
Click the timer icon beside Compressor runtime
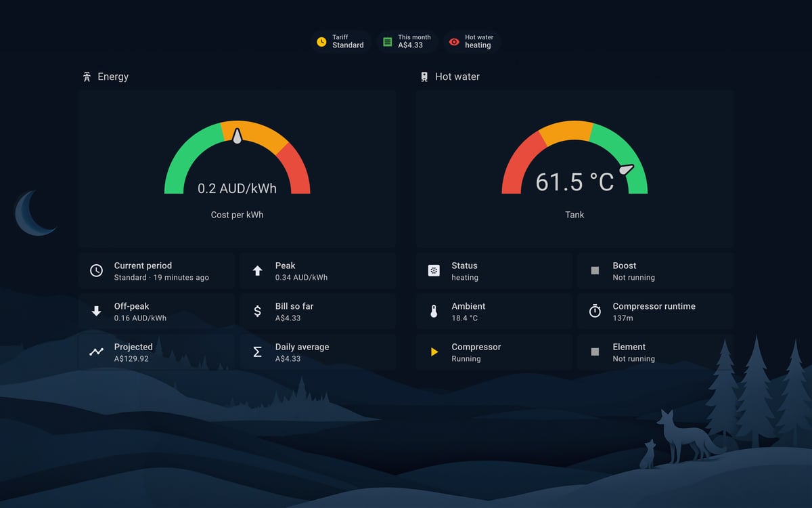click(595, 311)
